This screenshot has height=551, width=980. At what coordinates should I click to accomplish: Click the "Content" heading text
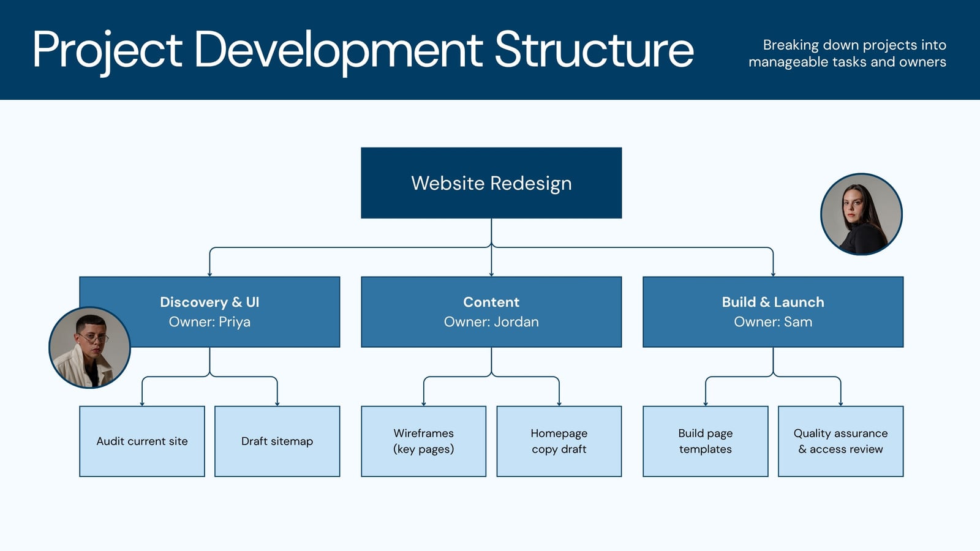click(x=491, y=302)
